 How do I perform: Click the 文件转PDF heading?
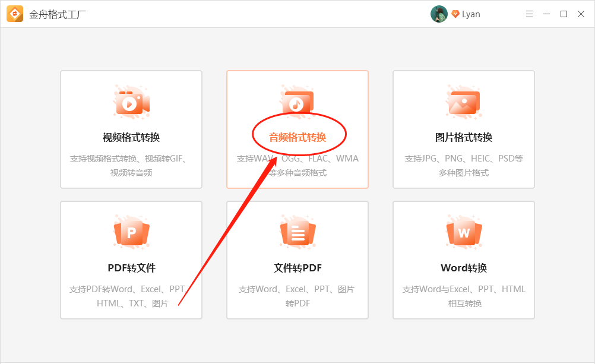[297, 268]
